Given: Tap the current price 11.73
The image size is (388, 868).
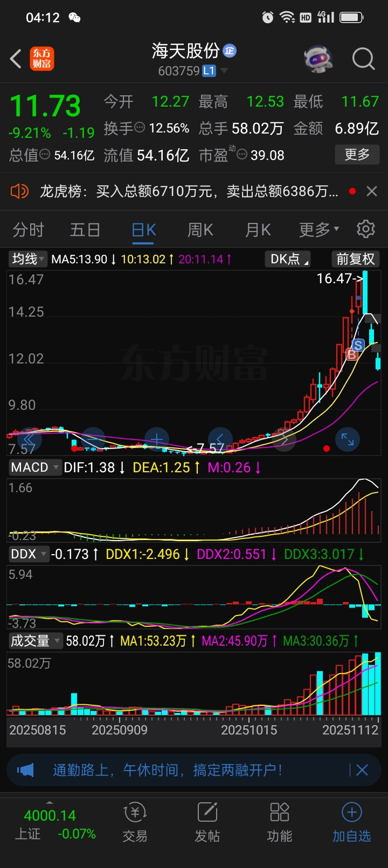Looking at the screenshot, I should coord(45,106).
